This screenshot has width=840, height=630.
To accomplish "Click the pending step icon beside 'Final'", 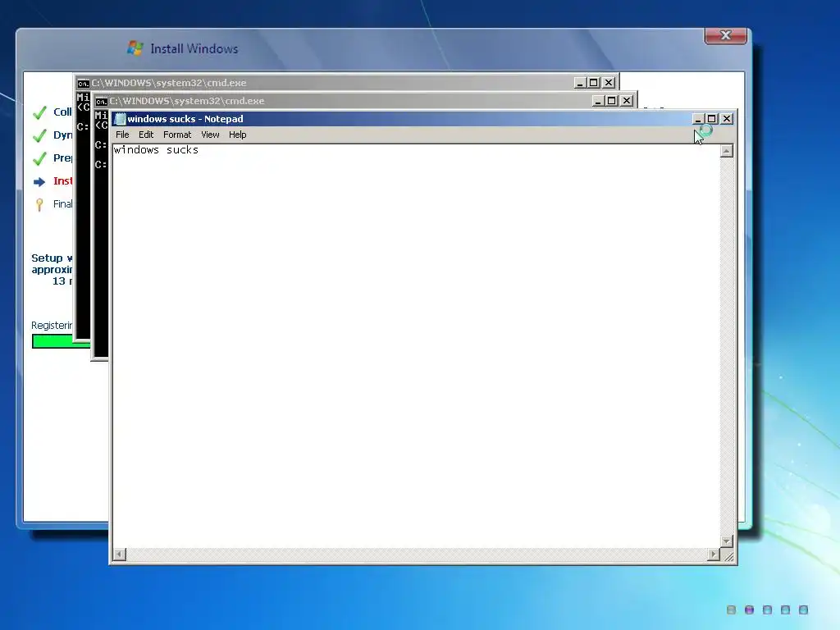I will [x=39, y=204].
